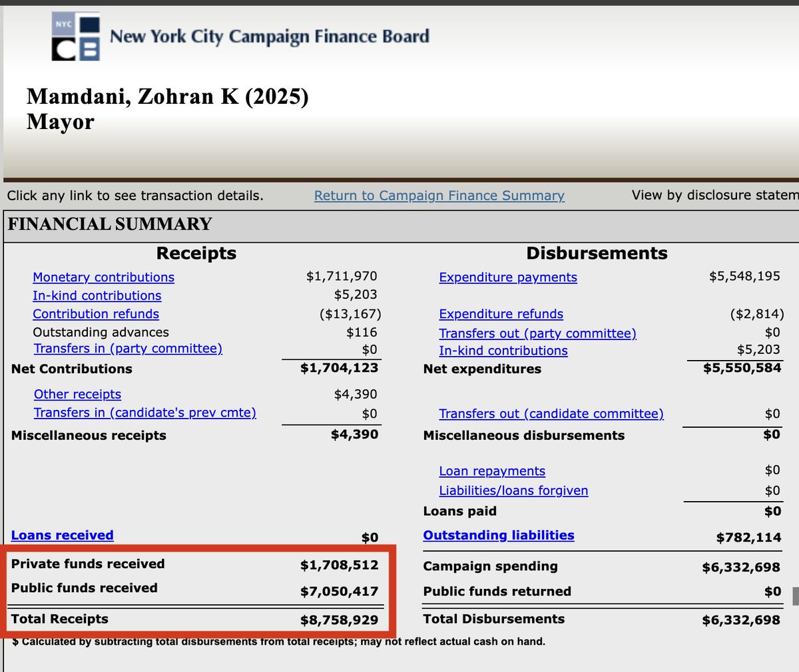Open the Expenditure payments details
This screenshot has width=799, height=672.
[508, 277]
